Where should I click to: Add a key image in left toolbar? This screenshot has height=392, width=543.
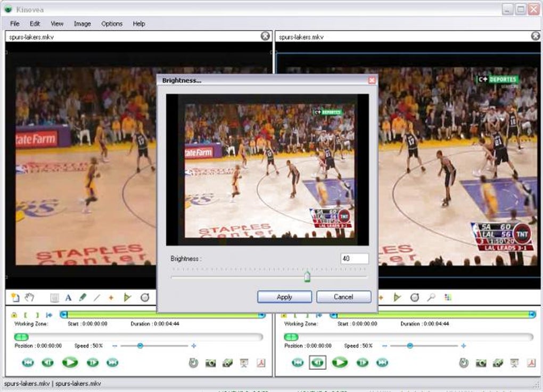[x=15, y=297]
